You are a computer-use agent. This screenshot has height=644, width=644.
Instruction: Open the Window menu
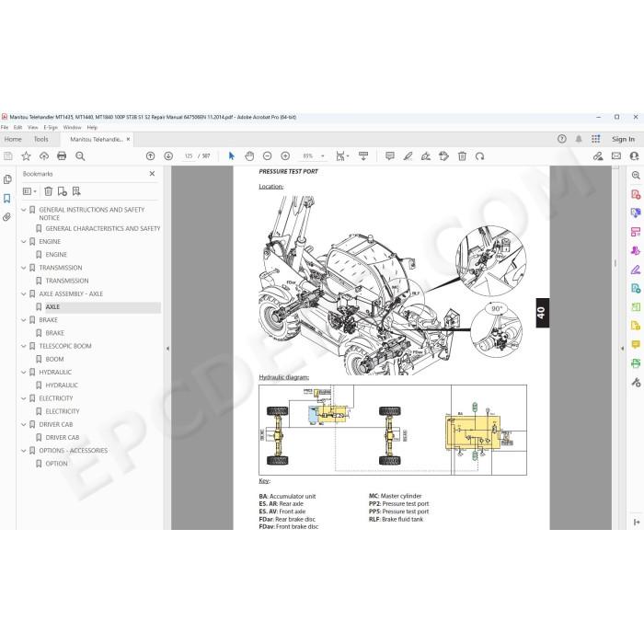point(73,127)
